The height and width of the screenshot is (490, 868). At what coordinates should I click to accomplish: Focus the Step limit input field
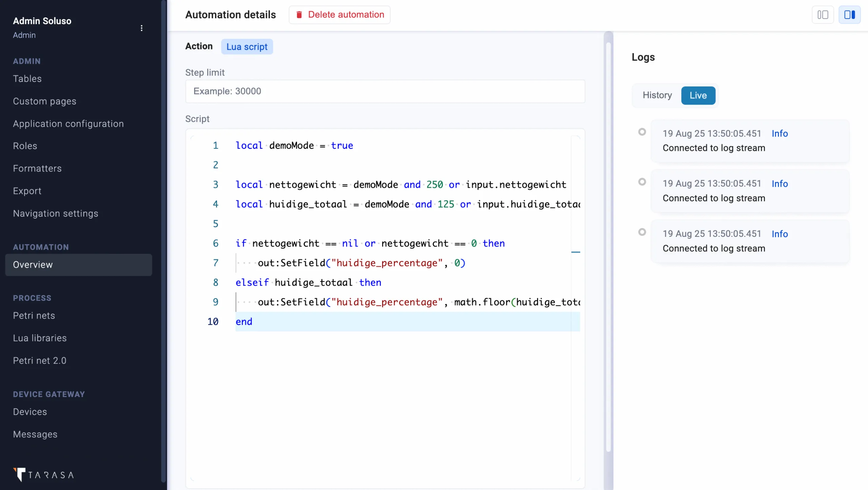click(x=385, y=91)
